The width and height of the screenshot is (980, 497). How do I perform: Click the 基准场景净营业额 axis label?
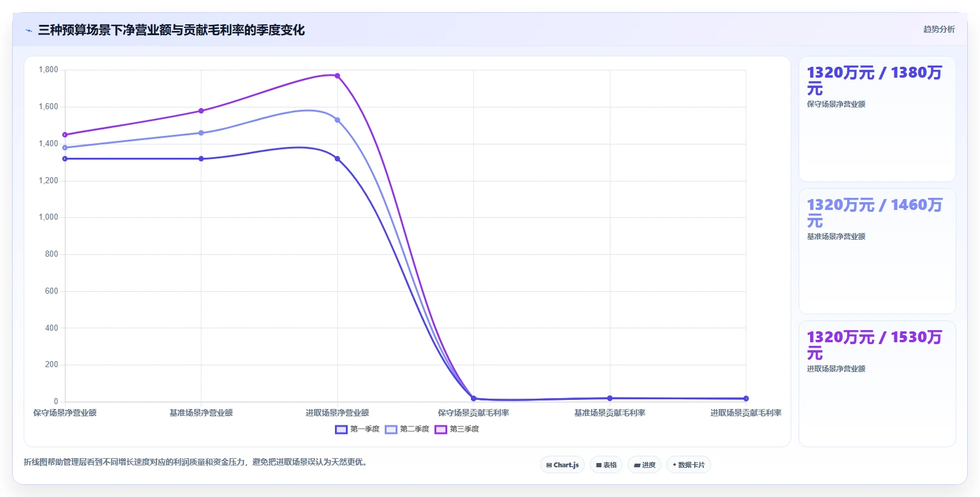[x=201, y=413]
